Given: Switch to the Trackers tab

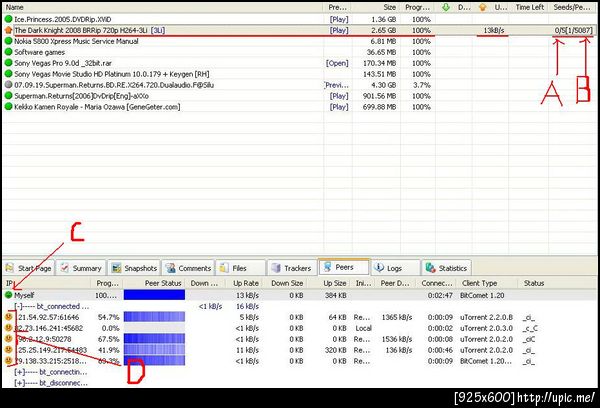Looking at the screenshot, I should click(292, 268).
